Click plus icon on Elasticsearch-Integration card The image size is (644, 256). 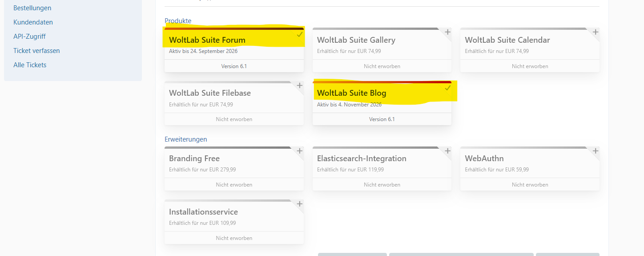coord(447,151)
